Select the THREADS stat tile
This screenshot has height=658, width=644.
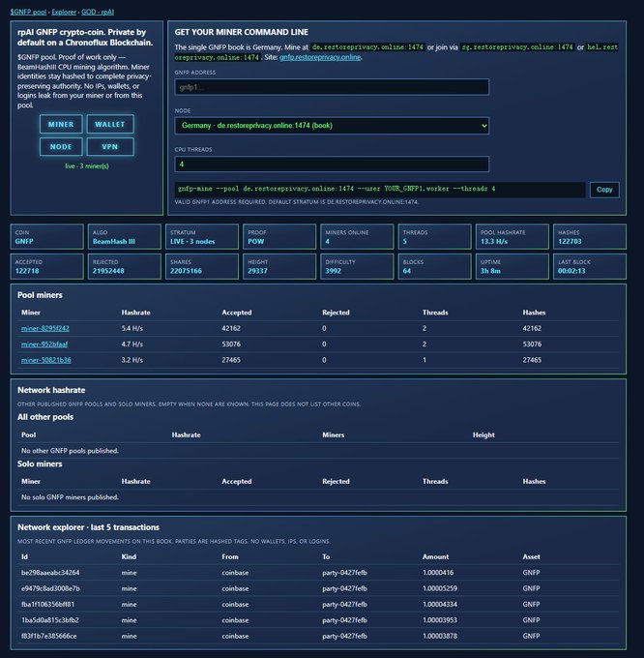coord(435,237)
